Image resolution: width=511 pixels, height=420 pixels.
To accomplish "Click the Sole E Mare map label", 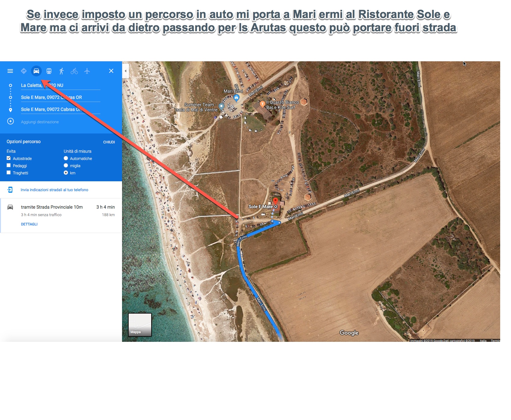I will (x=261, y=207).
